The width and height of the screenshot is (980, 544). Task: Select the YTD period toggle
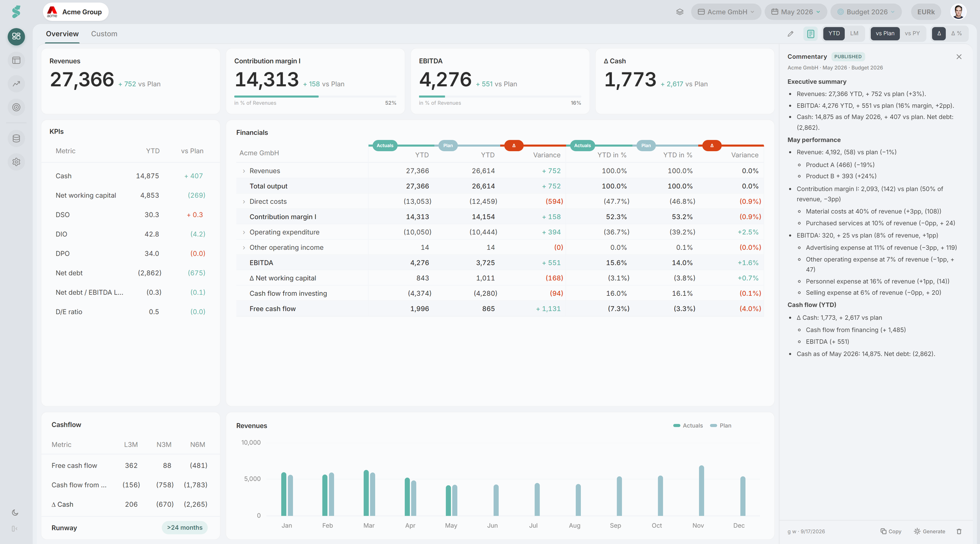[x=834, y=34]
